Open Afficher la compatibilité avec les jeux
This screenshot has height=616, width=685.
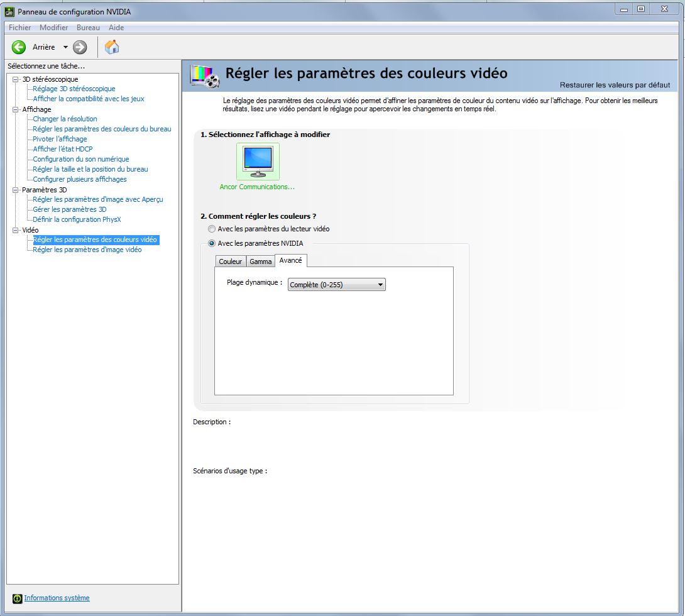pos(88,99)
